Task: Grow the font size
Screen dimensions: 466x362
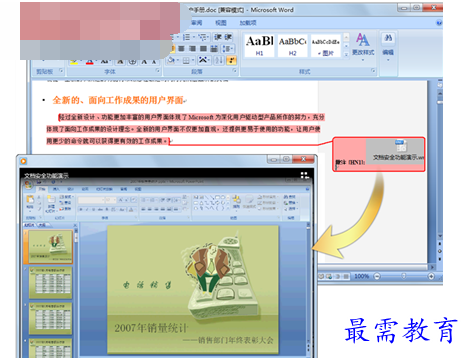Action: (144, 61)
